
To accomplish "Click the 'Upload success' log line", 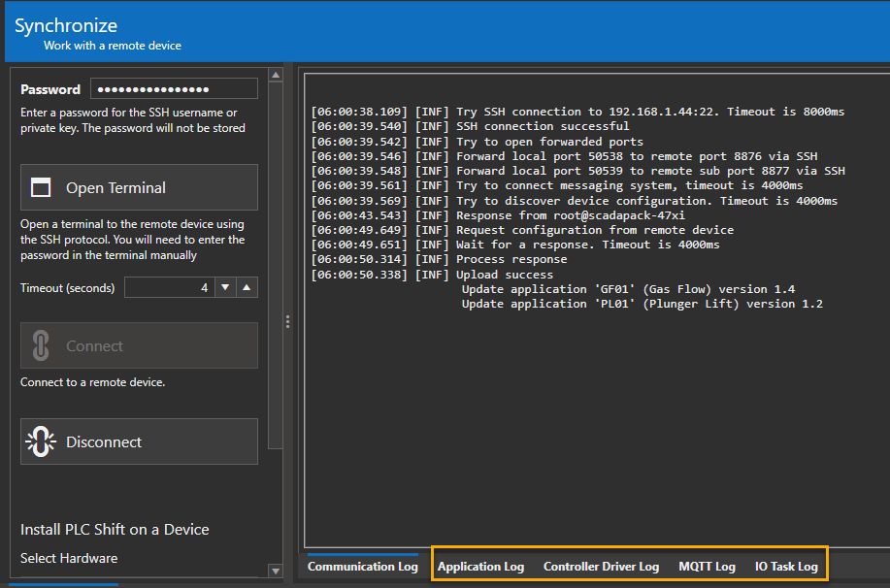I will 432,275.
